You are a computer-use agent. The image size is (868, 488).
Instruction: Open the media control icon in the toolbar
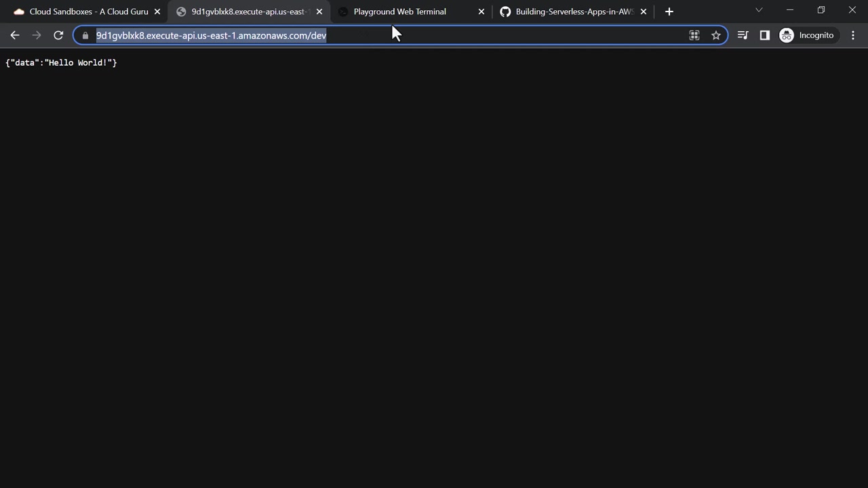743,35
